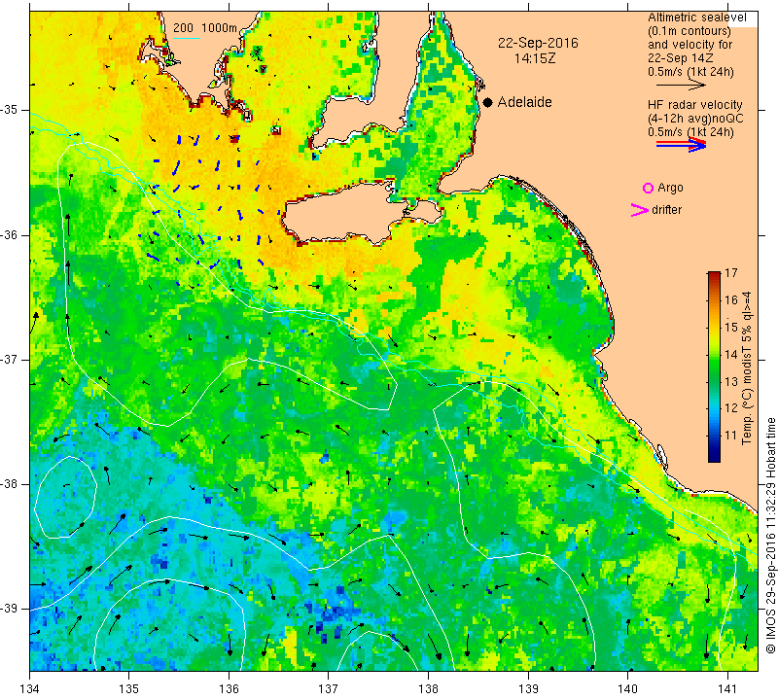Click the IMOS copyright timestamp text
This screenshot has height=700, width=778.
(x=770, y=535)
